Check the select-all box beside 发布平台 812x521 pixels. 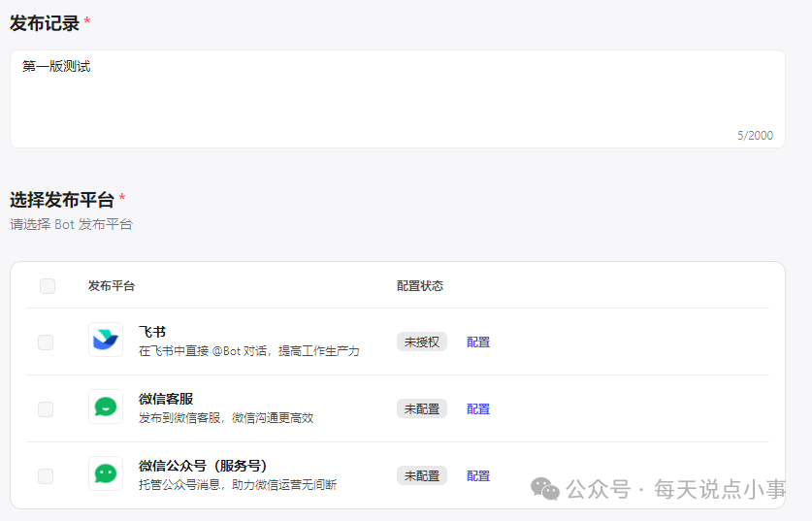pyautogui.click(x=48, y=286)
